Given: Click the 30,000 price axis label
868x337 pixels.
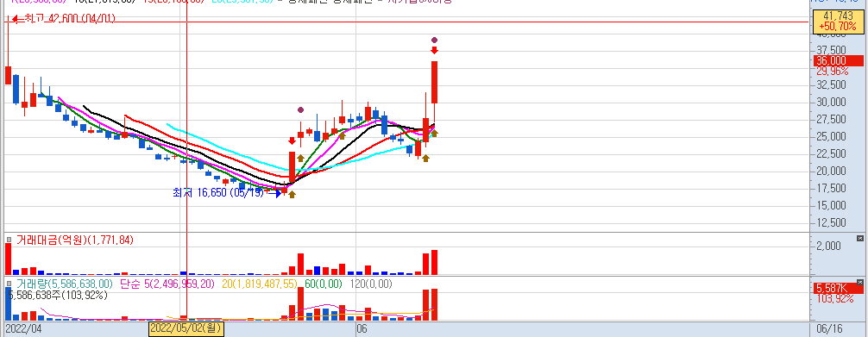Looking at the screenshot, I should (831, 102).
